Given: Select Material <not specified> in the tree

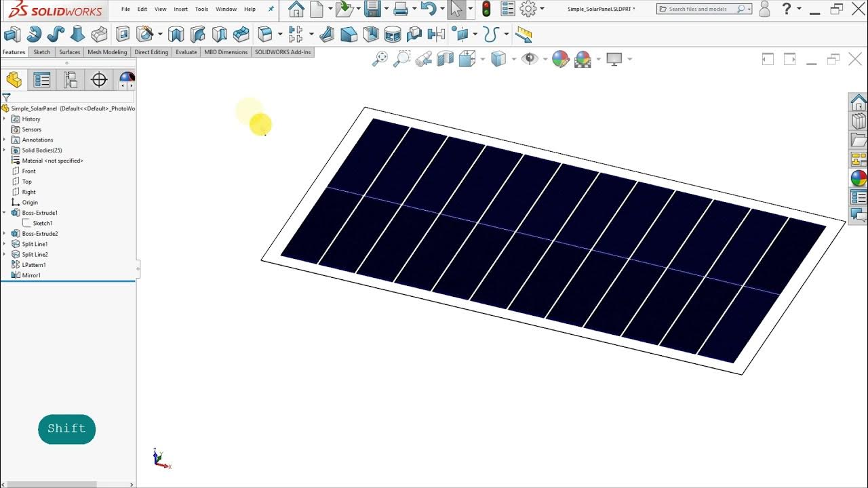Looking at the screenshot, I should coord(52,161).
